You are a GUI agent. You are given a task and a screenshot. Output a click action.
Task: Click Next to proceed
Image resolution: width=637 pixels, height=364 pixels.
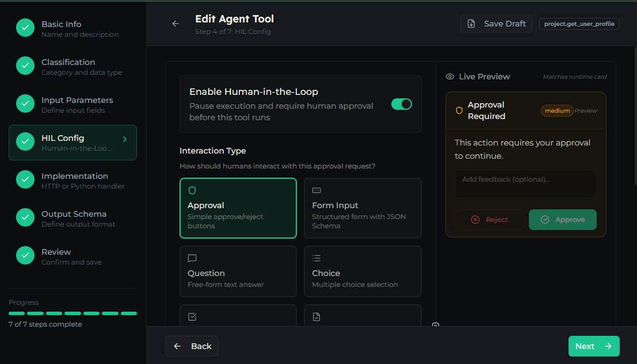(593, 346)
